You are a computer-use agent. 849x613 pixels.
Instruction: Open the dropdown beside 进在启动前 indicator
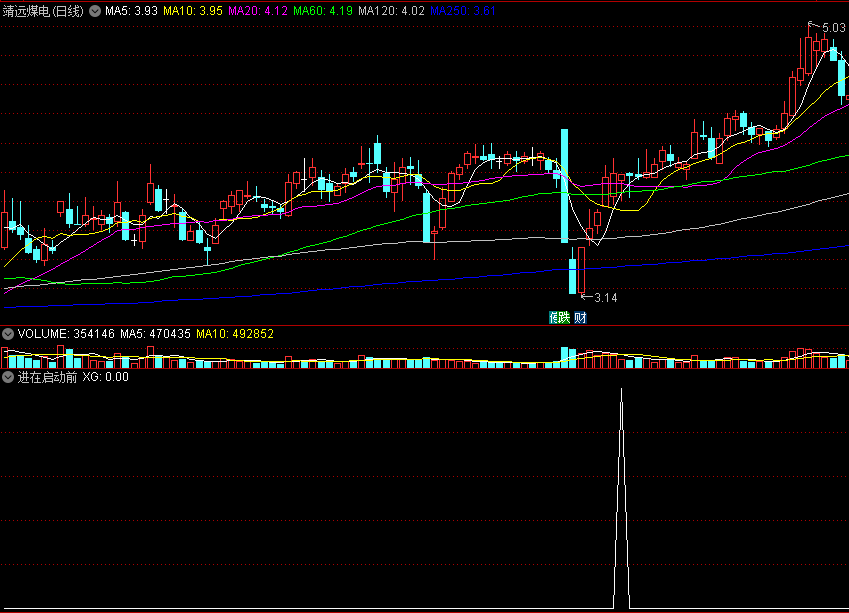pos(8,377)
